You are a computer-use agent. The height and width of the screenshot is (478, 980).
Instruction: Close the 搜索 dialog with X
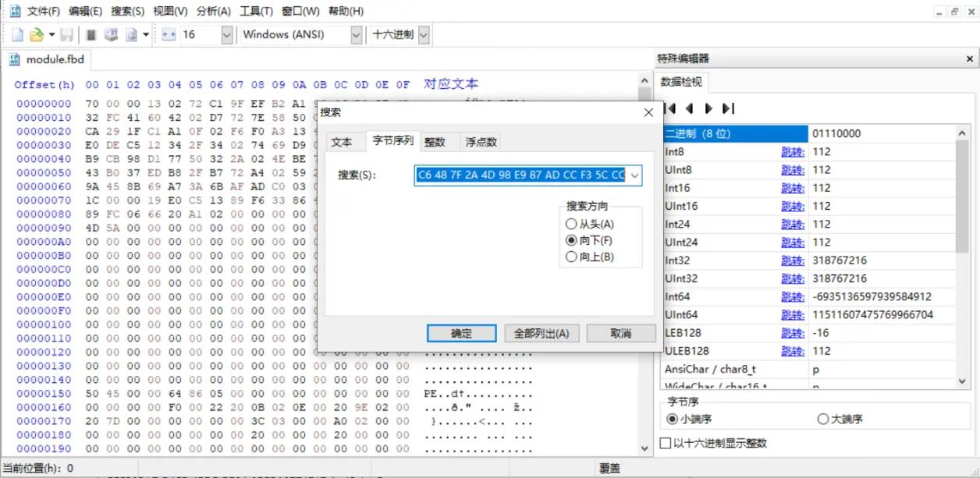pyautogui.click(x=647, y=112)
